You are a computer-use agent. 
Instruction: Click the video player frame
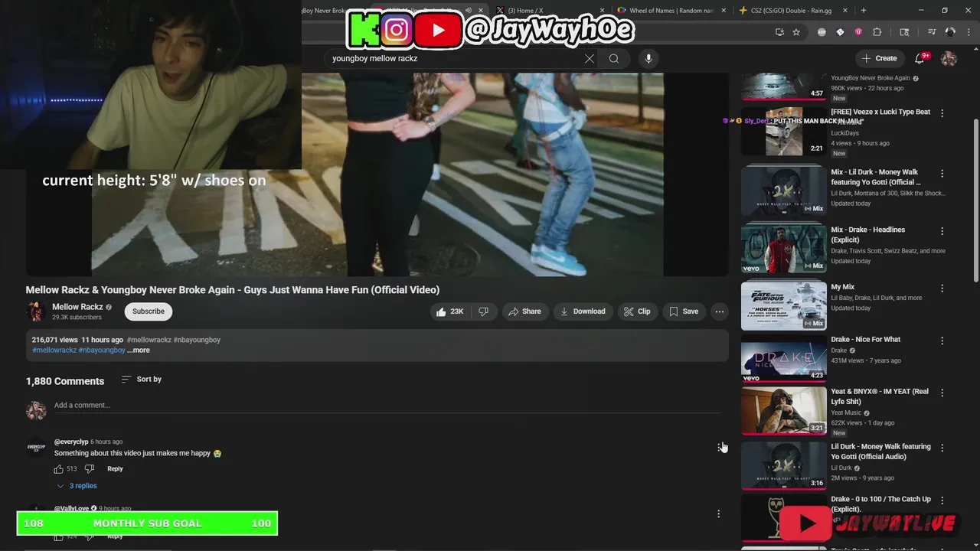click(377, 174)
